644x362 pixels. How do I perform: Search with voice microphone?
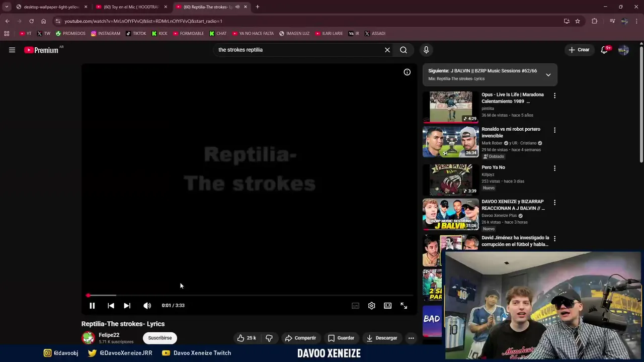pyautogui.click(x=426, y=50)
